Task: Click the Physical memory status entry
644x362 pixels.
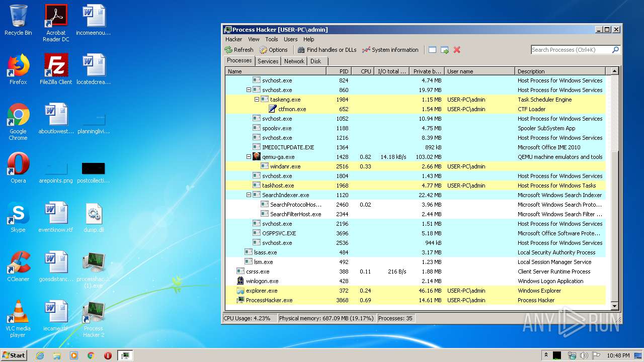Action: 327,318
